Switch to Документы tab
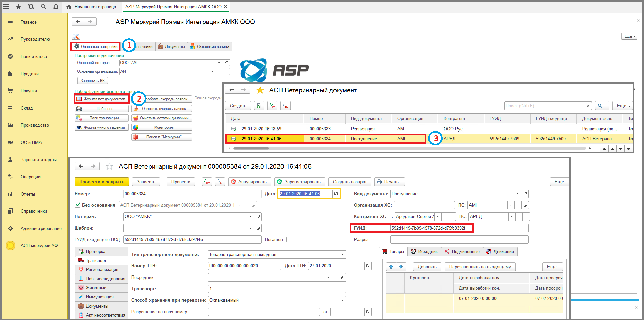 [171, 47]
